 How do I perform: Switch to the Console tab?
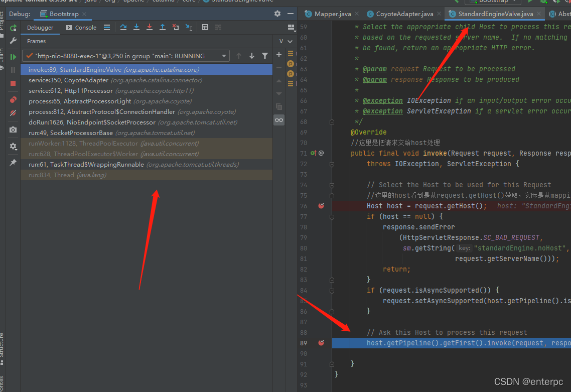point(81,28)
